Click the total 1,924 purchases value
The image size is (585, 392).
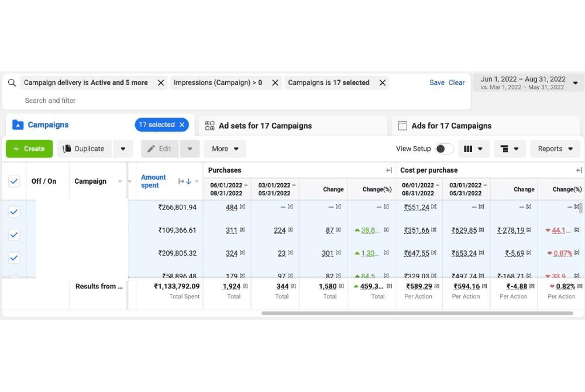[x=231, y=287]
